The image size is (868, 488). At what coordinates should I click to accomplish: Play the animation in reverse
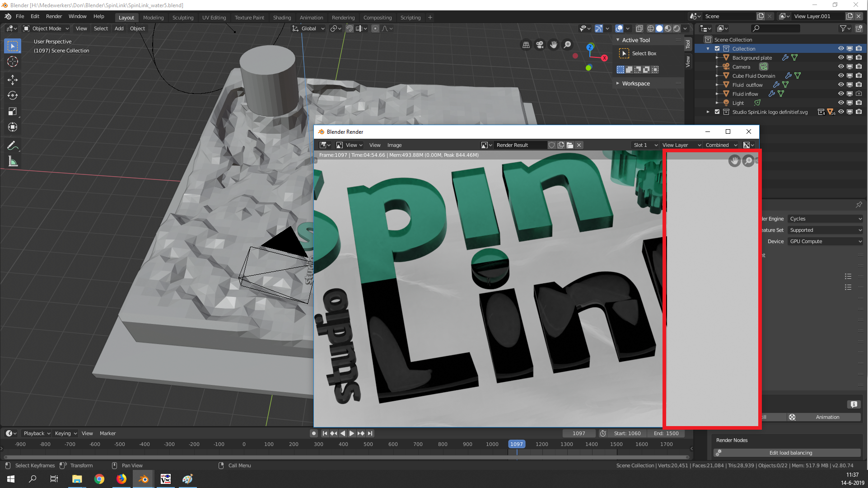[x=343, y=433]
